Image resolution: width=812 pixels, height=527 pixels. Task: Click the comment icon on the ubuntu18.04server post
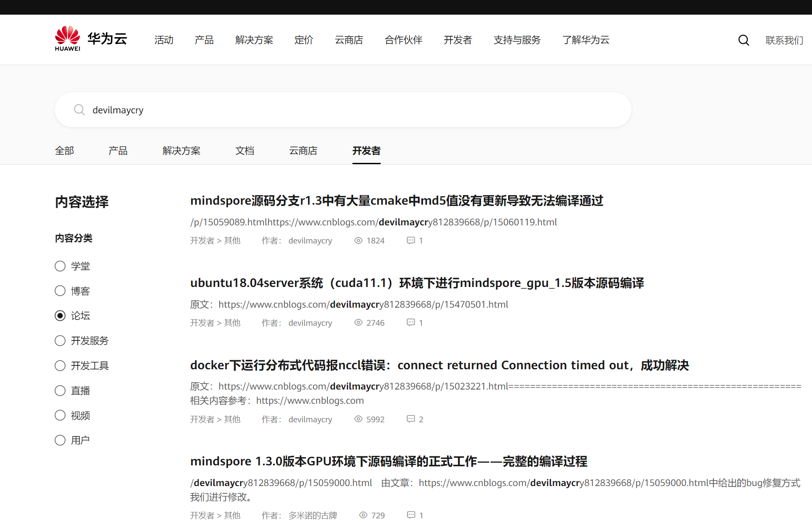(411, 322)
